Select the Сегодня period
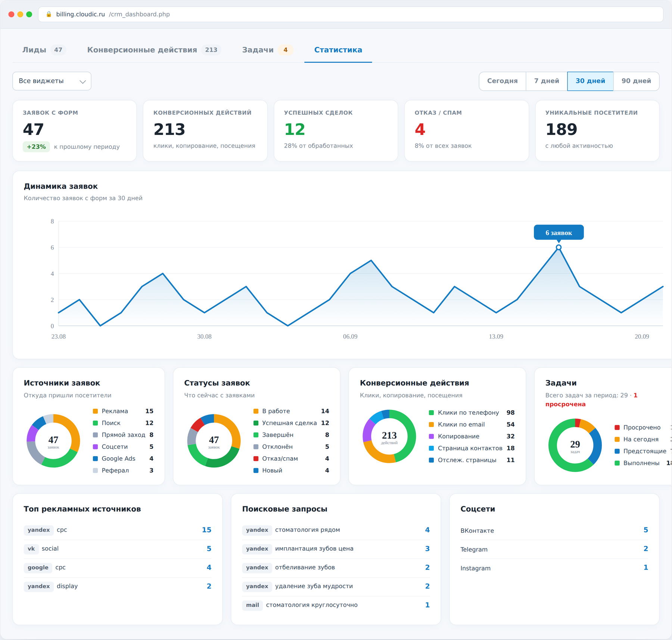Viewport: 672px width, 640px height. coord(502,81)
